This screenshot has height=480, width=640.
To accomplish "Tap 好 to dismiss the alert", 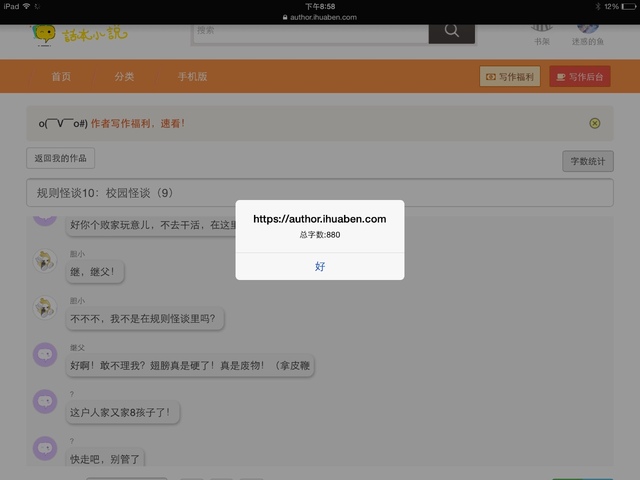I will 320,266.
